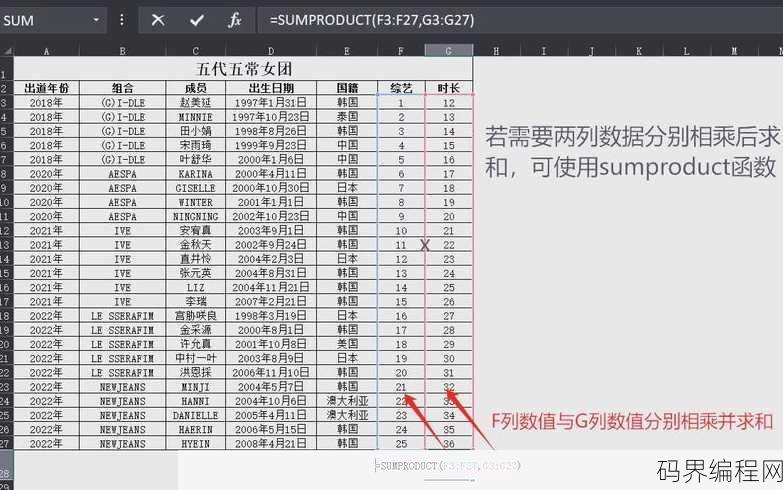Select column D header
This screenshot has height=490, width=783.
coord(271,50)
